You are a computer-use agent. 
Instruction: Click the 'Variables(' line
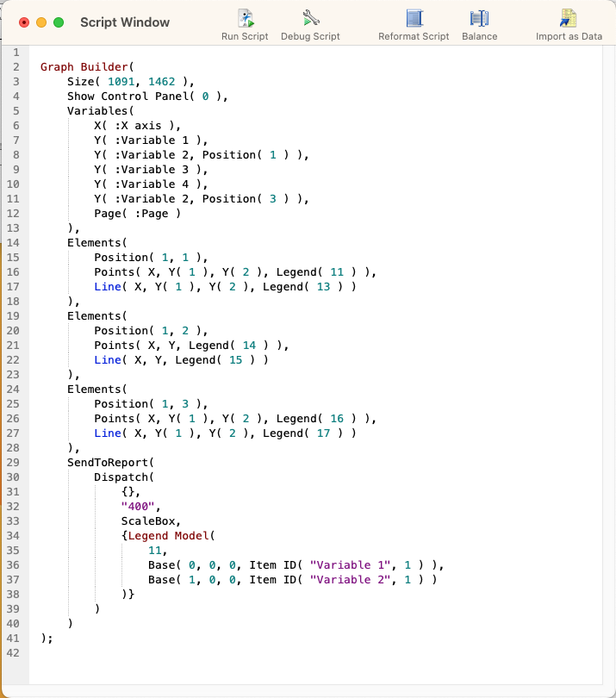[101, 111]
